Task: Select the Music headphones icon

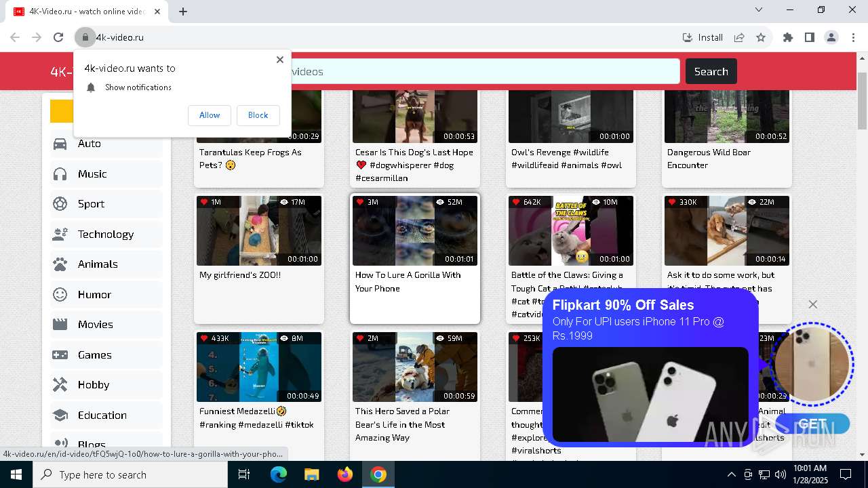Action: [x=60, y=174]
